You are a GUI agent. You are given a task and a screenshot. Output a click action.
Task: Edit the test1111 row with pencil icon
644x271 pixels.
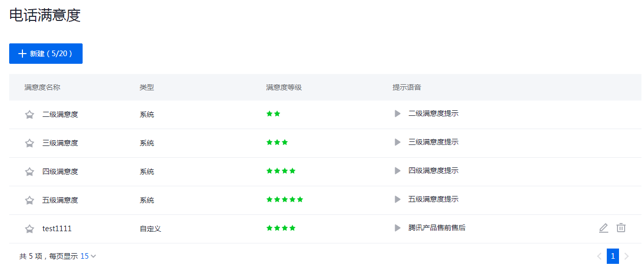(604, 228)
